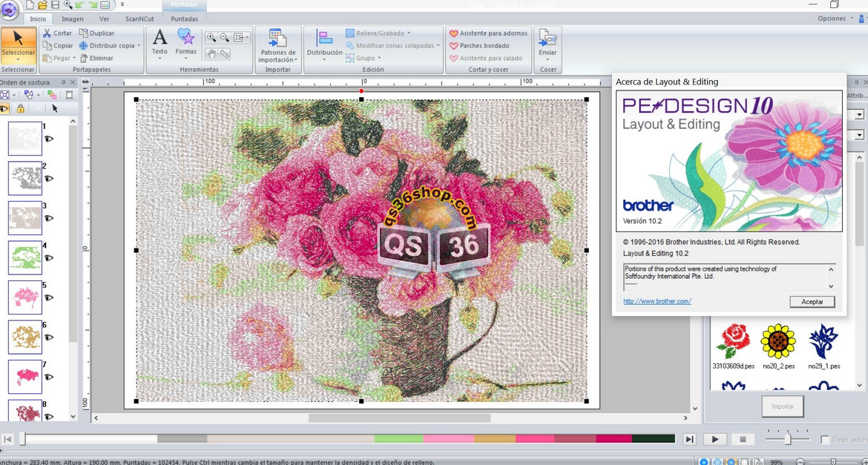Image resolution: width=868 pixels, height=465 pixels.
Task: Select the Texto tool
Action: [160, 43]
